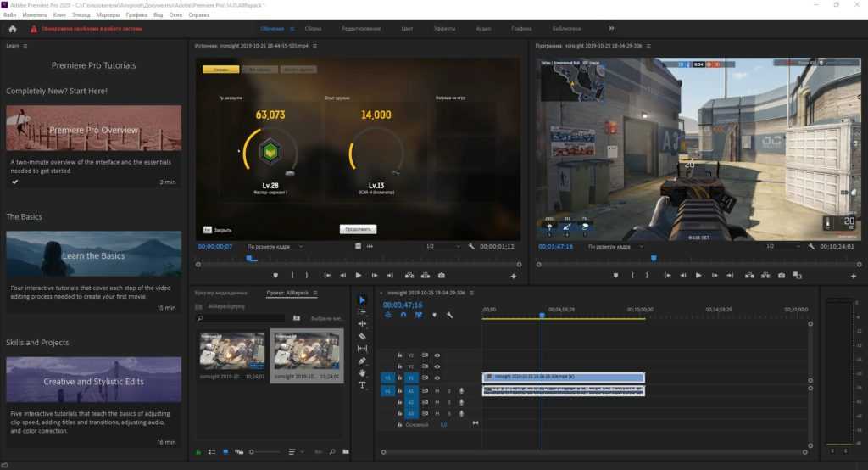
Task: Mute audio track A1
Action: [437, 391]
